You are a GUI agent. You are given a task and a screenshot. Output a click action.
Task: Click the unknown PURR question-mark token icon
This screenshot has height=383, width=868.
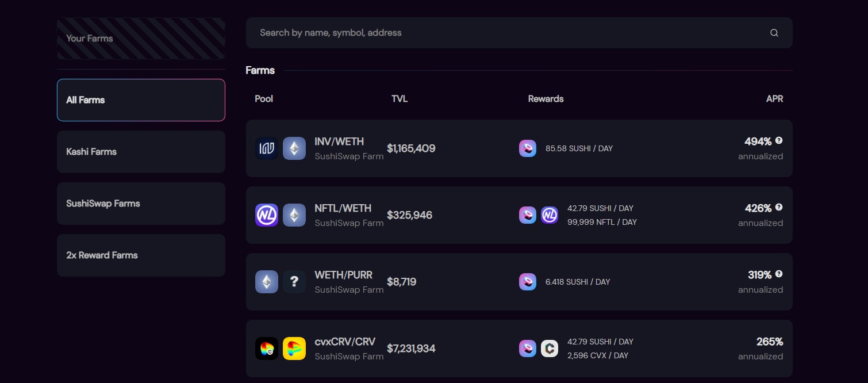coord(294,282)
